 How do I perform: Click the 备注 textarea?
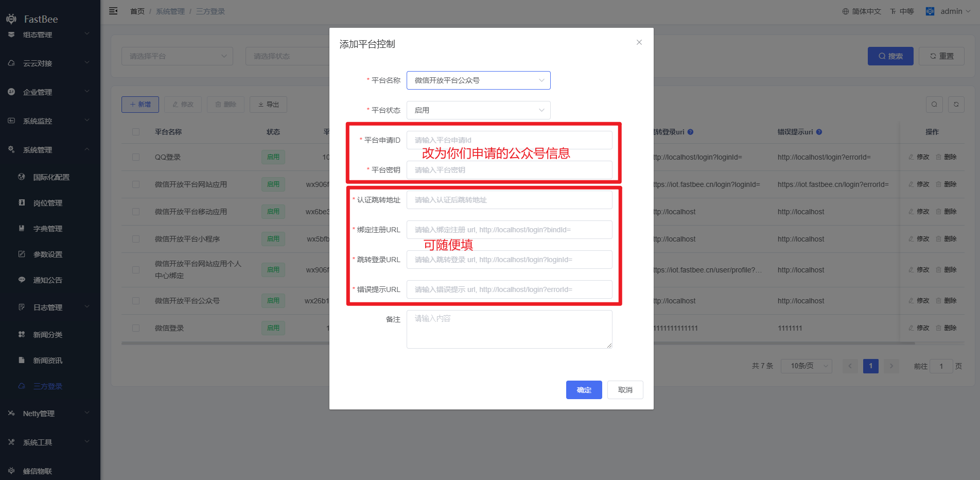510,329
